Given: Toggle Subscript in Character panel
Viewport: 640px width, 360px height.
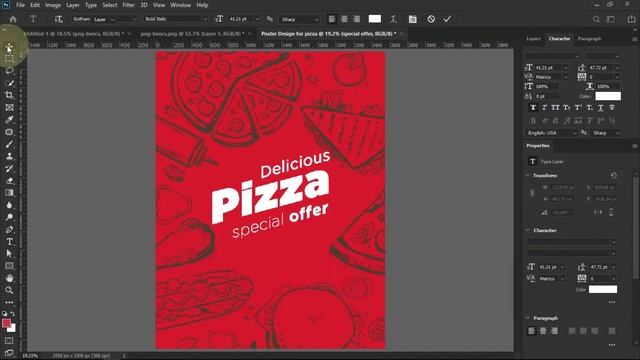Looking at the screenshot, I should coord(589,108).
